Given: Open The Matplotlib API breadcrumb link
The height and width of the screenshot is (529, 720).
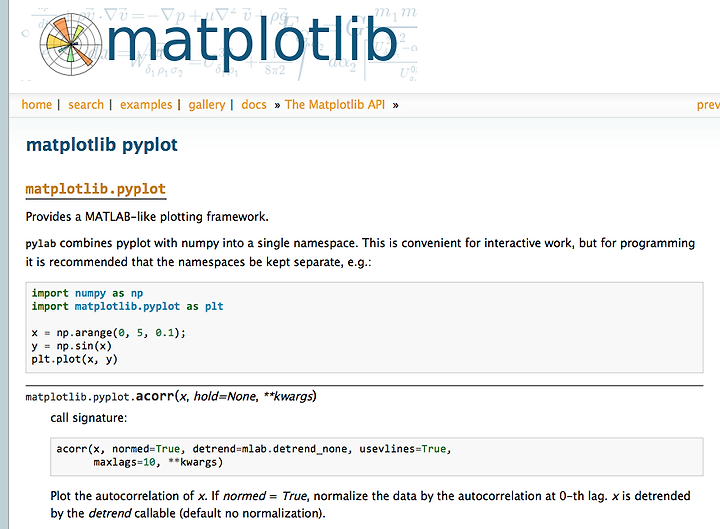Looking at the screenshot, I should point(335,105).
